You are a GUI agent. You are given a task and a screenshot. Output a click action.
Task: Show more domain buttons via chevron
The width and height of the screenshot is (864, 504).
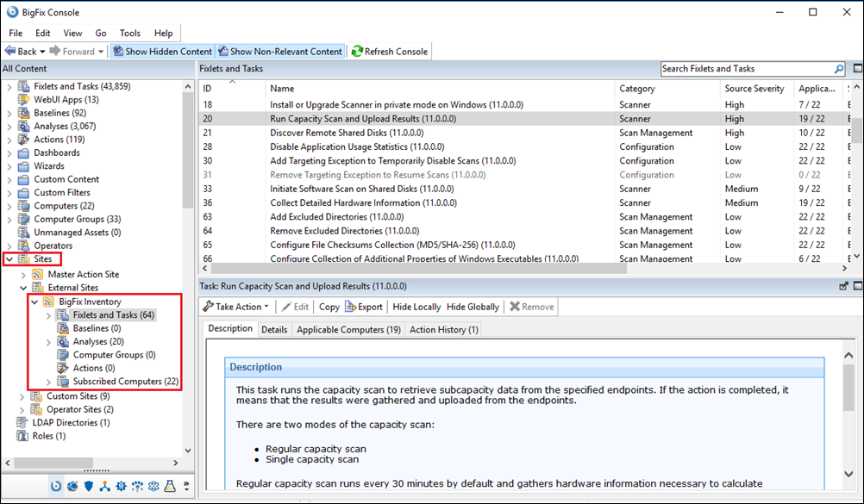[186, 488]
